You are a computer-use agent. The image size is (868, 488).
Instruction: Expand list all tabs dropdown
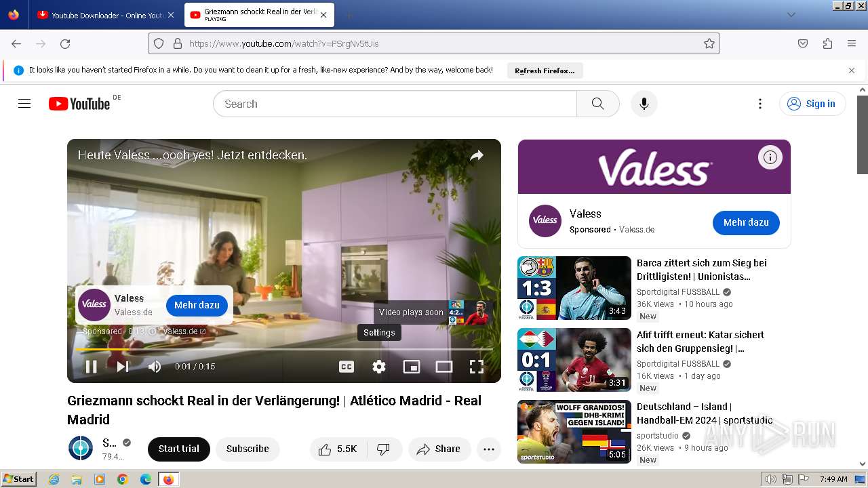click(791, 15)
